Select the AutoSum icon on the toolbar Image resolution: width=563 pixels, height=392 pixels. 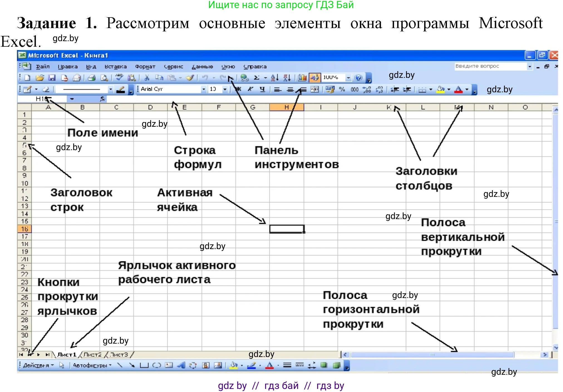[x=256, y=78]
